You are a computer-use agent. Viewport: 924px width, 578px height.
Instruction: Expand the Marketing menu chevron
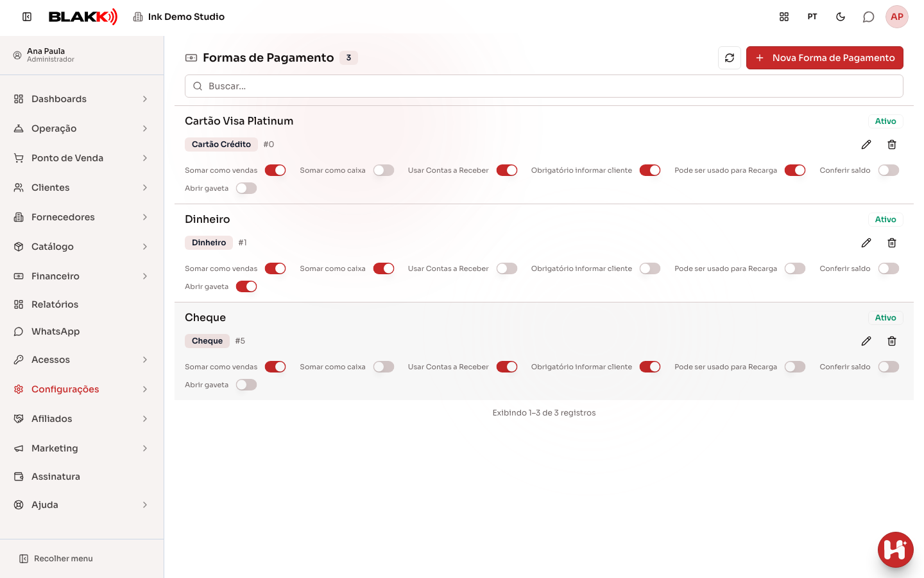click(145, 448)
